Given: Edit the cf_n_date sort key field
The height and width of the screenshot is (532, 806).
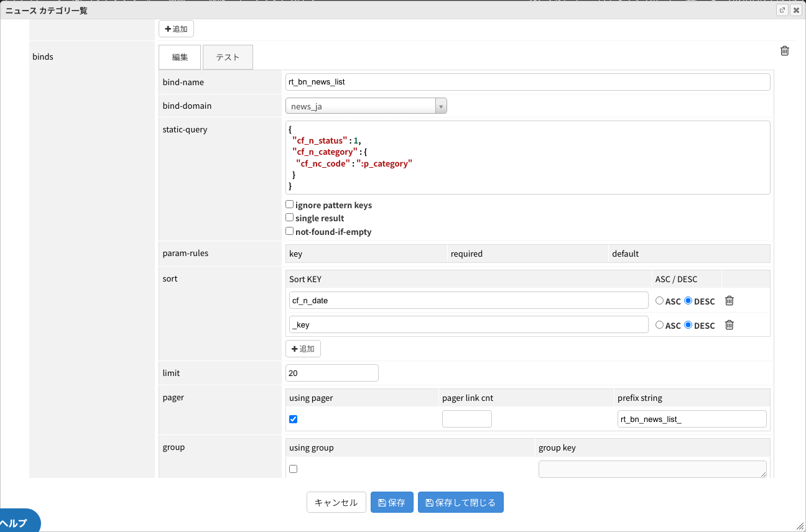Looking at the screenshot, I should 469,301.
